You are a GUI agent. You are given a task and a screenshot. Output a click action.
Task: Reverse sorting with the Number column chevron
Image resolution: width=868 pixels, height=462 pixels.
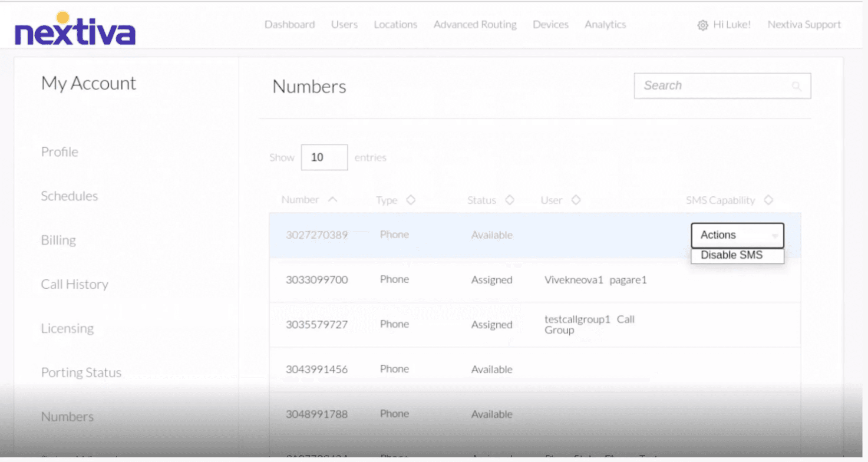pos(333,199)
